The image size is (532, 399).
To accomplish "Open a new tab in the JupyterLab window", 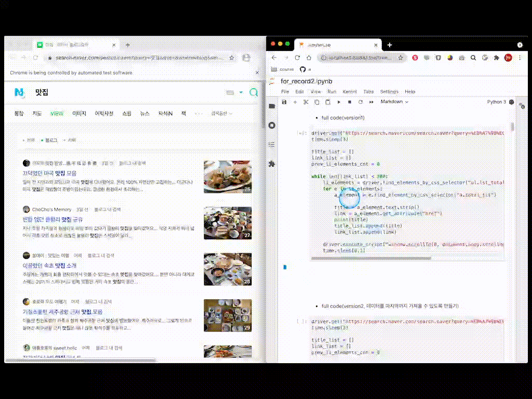I will (x=390, y=45).
